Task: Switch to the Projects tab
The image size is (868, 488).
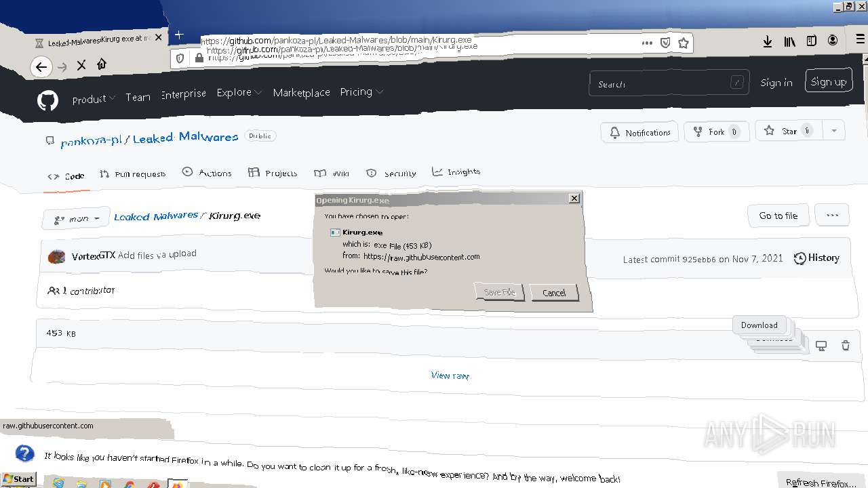Action: [x=273, y=173]
